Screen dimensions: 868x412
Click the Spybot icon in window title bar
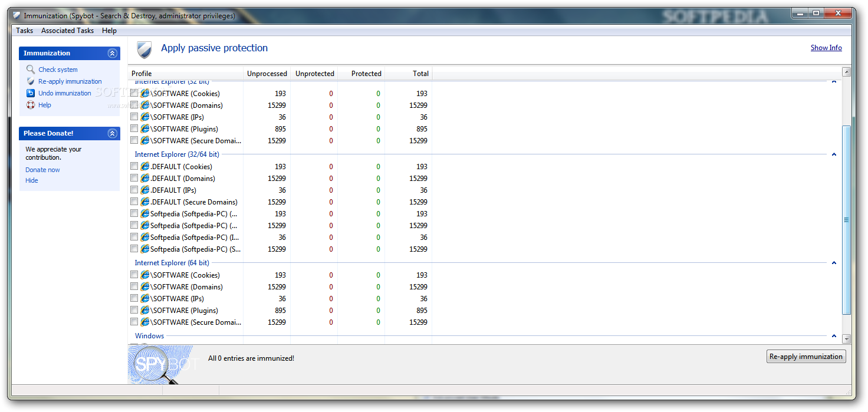(17, 15)
